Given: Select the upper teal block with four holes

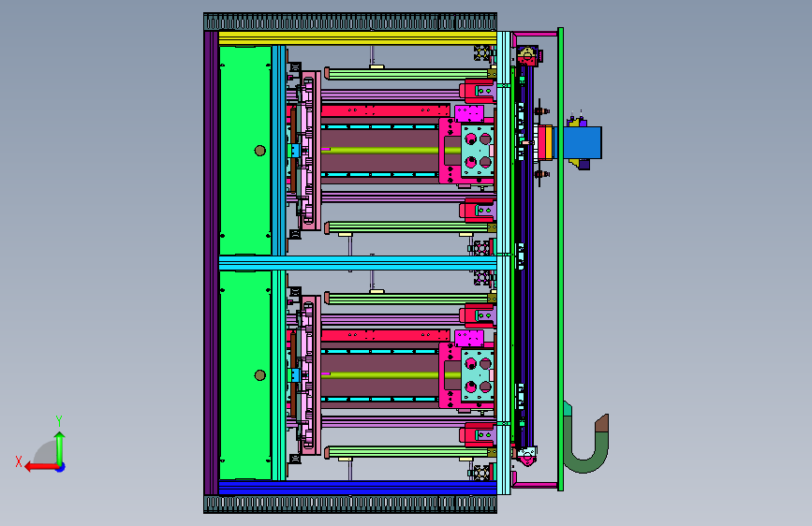Looking at the screenshot, I should (x=477, y=152).
